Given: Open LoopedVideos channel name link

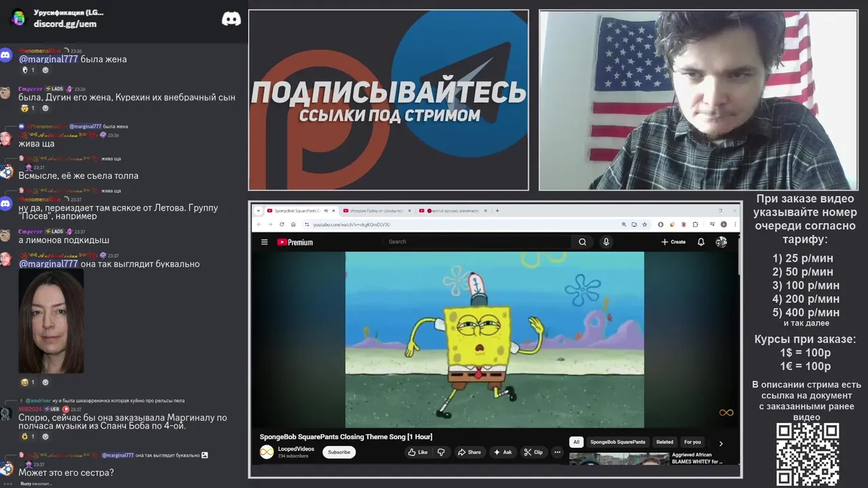Looking at the screenshot, I should pos(296,449).
